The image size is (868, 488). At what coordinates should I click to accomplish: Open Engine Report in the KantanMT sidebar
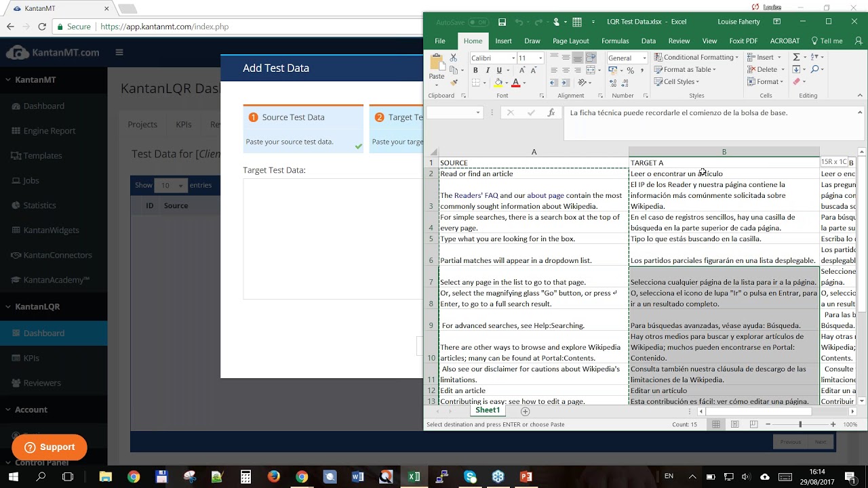coord(50,131)
